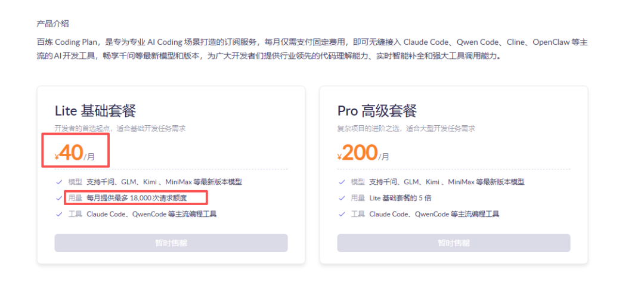Select the Pro 高级套餐 heading
The image size is (644, 282).
click(377, 111)
